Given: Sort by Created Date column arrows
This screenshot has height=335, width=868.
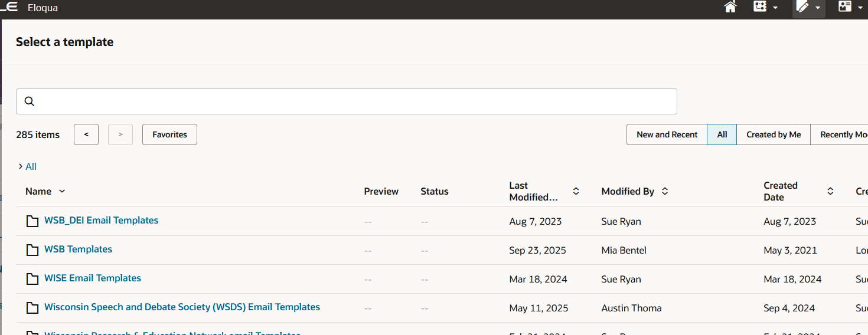Looking at the screenshot, I should pos(830,191).
